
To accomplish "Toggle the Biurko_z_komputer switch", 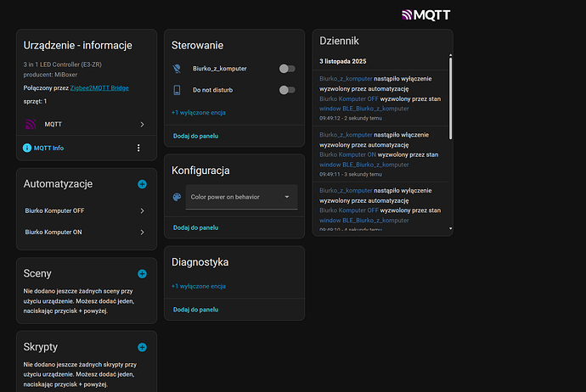I will [x=287, y=69].
